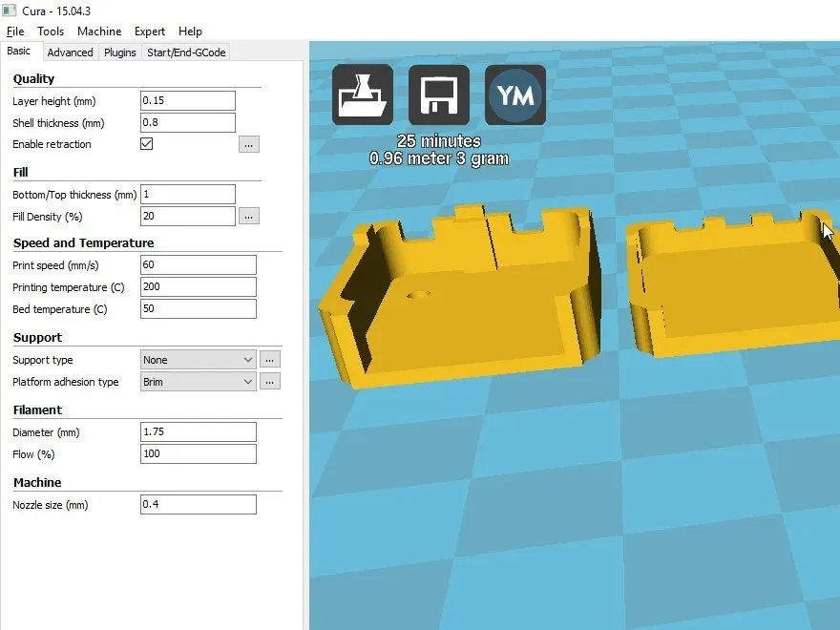The width and height of the screenshot is (840, 630).
Task: Open the Machine menu
Action: tap(99, 31)
